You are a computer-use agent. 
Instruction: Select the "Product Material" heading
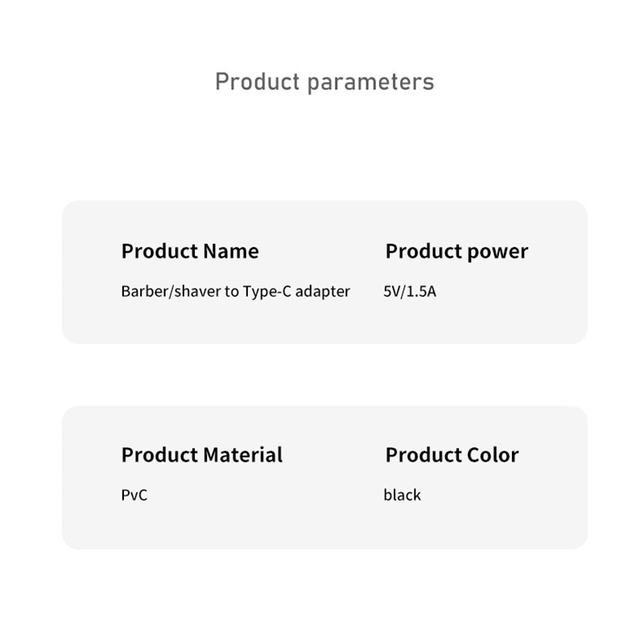202,455
